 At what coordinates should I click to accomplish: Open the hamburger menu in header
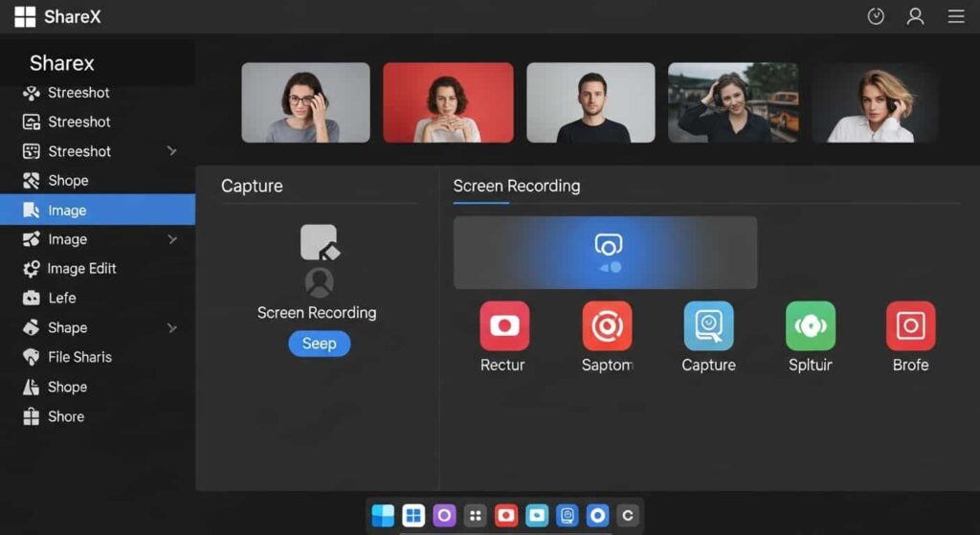956,16
